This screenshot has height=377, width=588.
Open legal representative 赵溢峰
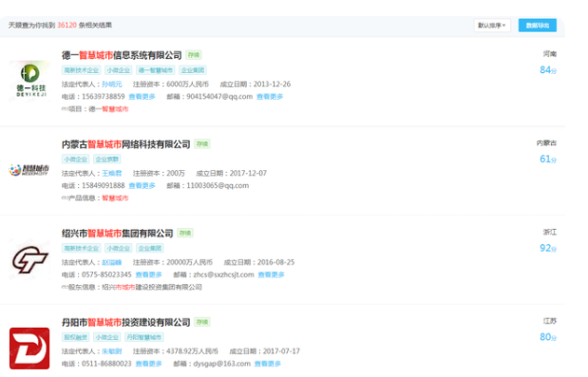[x=112, y=262]
